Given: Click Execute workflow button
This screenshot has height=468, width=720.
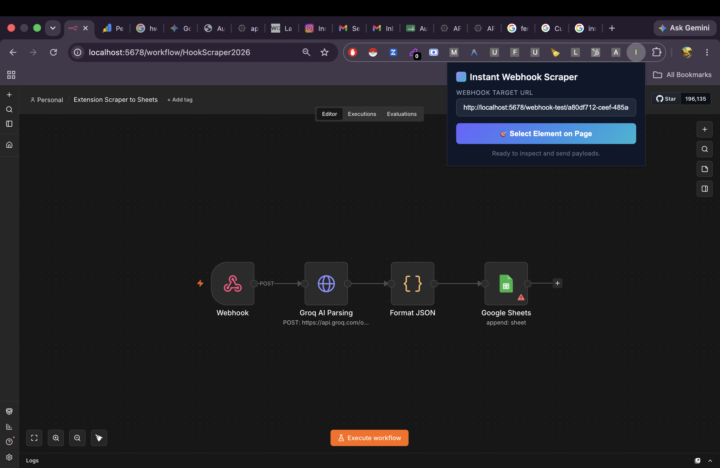Looking at the screenshot, I should pos(369,438).
